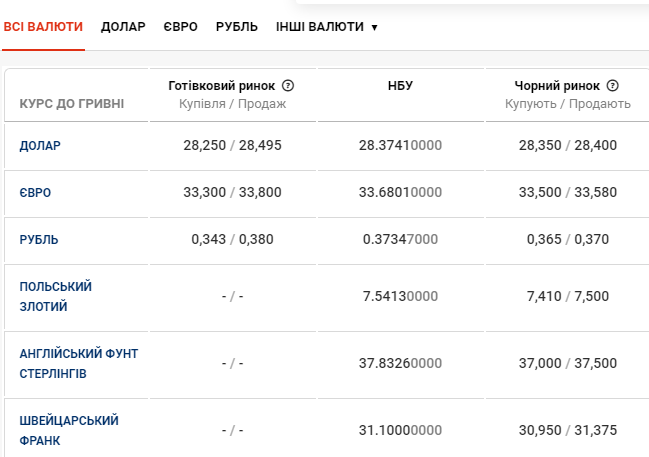Image resolution: width=649 pixels, height=457 pixels.
Task: Open the ДОЛАР currency link in table
Action: pyautogui.click(x=40, y=146)
